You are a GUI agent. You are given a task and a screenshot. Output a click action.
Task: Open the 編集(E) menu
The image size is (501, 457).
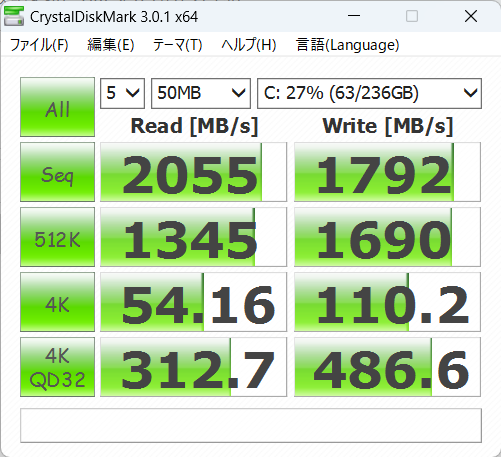(x=111, y=45)
